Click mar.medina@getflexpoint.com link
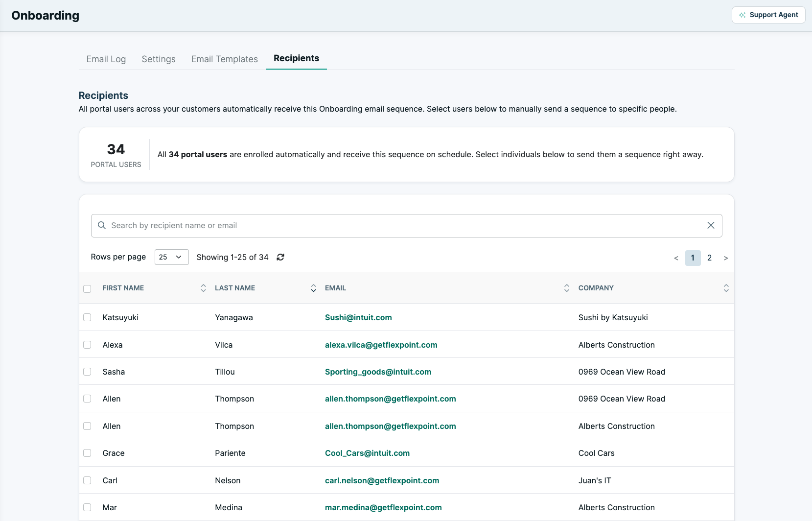812x521 pixels. pyautogui.click(x=383, y=507)
